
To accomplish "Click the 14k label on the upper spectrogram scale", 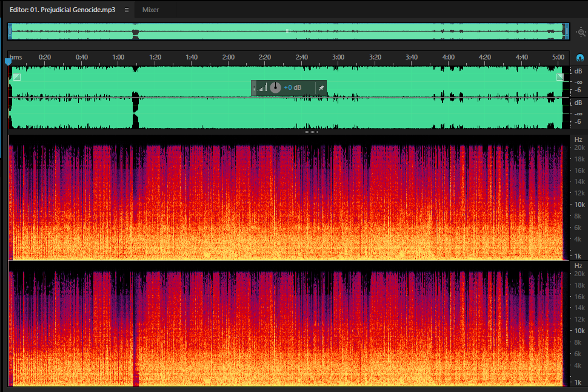I will (x=580, y=181).
